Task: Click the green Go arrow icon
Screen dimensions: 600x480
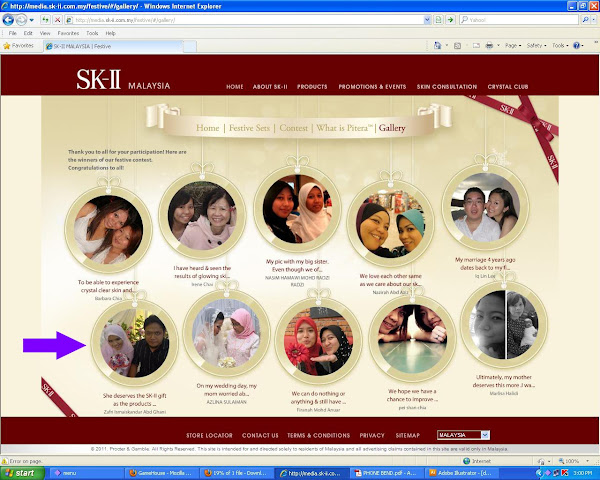Action: click(450, 20)
